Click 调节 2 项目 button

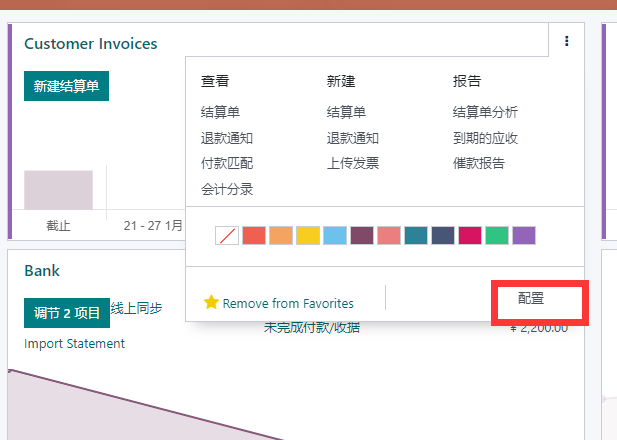coord(67,313)
